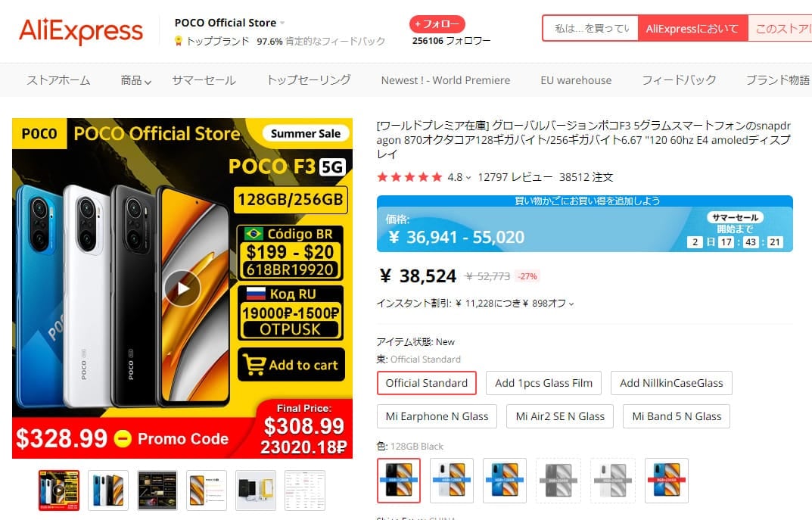812x520 pixels.
Task: Choose Mi Band 5 N Glass bundle
Action: [677, 416]
